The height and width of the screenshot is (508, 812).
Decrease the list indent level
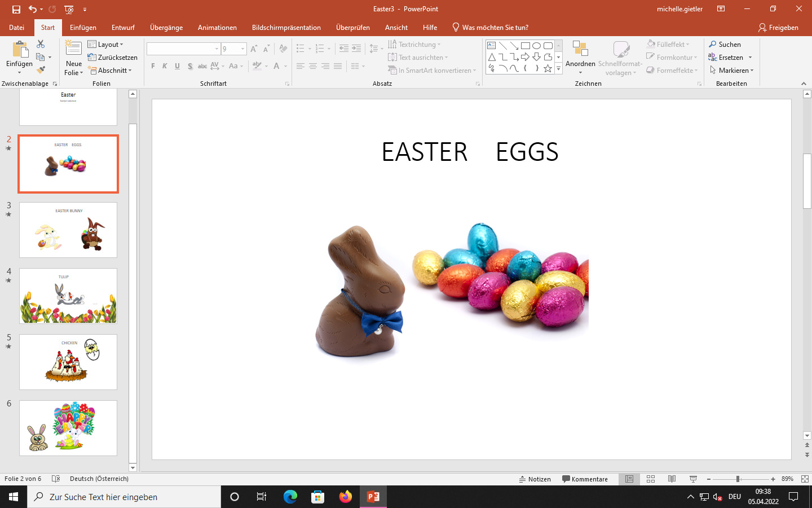point(344,49)
